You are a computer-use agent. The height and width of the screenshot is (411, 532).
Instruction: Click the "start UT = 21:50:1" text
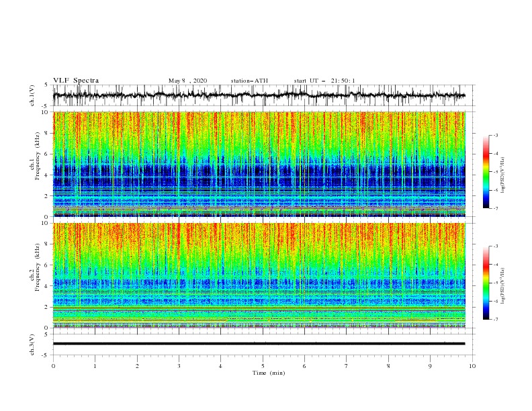click(324, 81)
